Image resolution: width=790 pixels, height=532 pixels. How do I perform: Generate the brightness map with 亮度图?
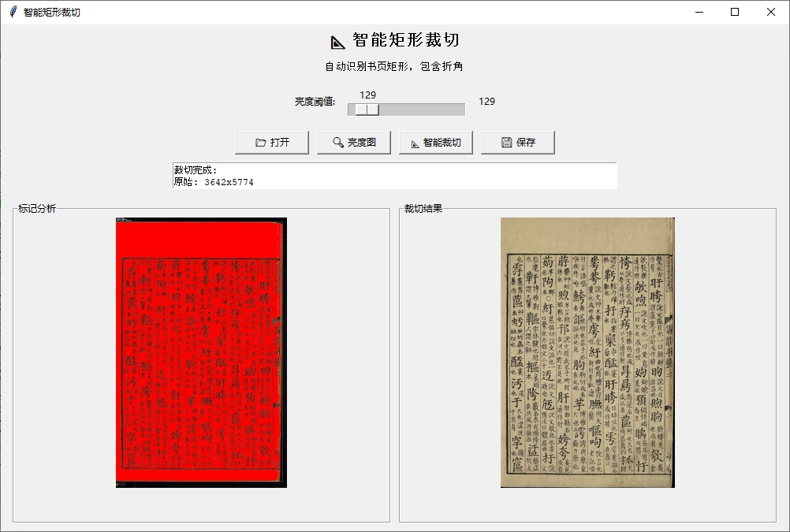point(353,142)
